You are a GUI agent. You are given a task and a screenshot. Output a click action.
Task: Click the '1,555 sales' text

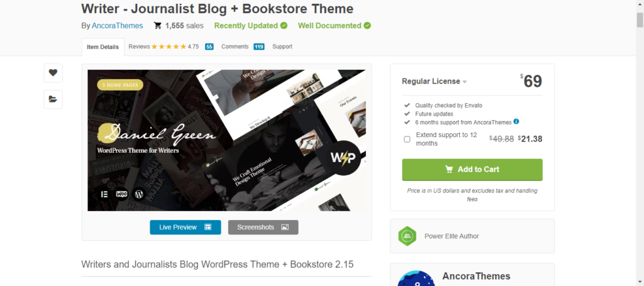[184, 25]
